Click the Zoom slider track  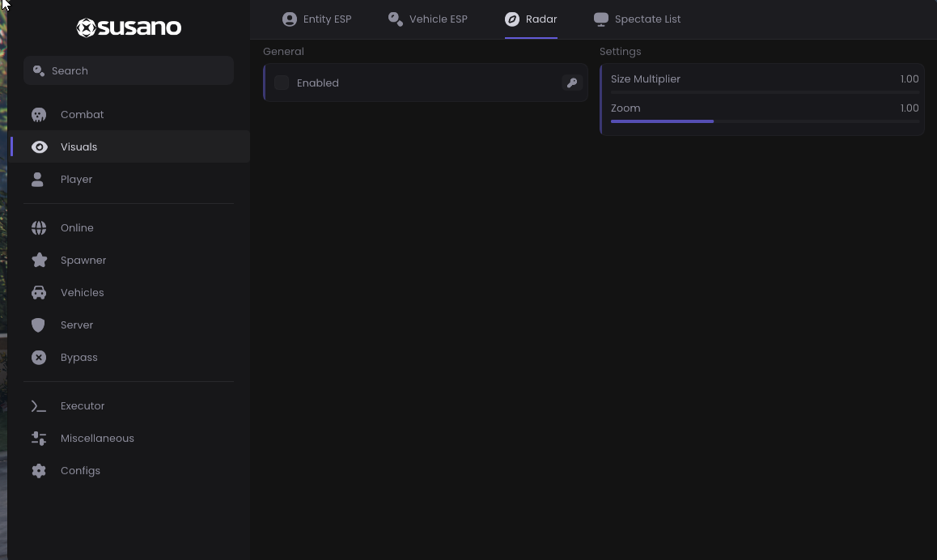click(x=765, y=121)
